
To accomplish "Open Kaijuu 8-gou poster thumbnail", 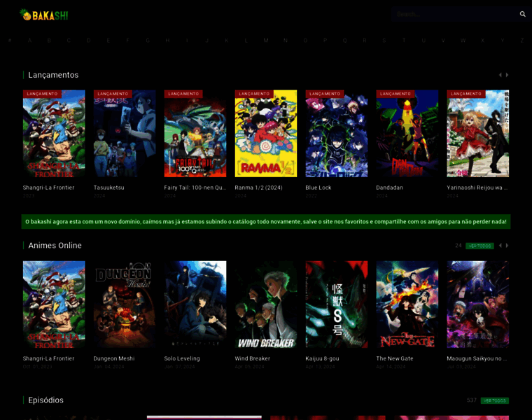I will 336,304.
